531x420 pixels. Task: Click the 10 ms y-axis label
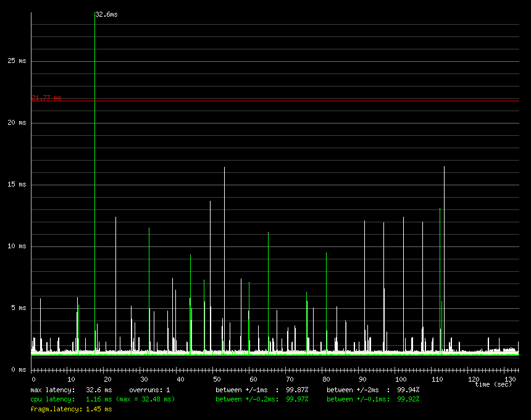pos(17,246)
